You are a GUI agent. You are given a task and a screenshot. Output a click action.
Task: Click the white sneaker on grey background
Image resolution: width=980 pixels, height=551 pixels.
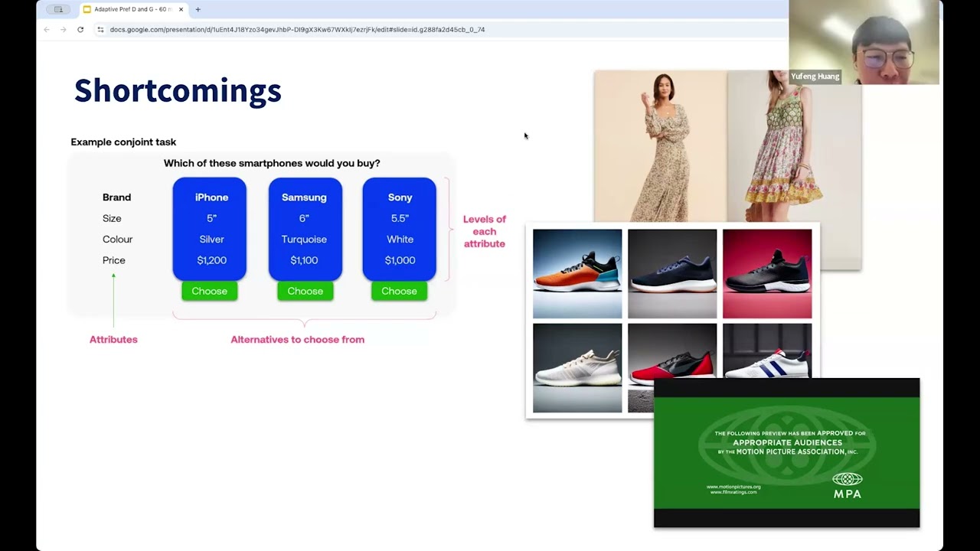click(x=577, y=368)
